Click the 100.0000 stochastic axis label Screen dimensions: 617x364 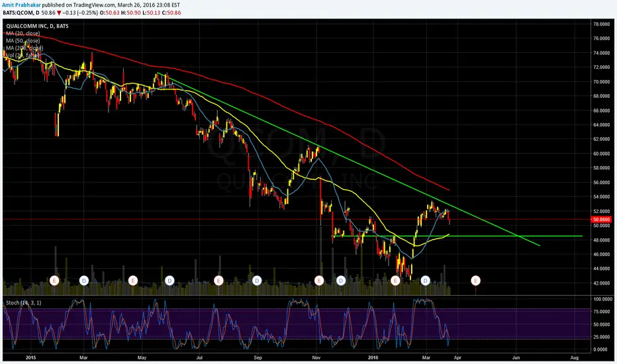click(x=602, y=299)
